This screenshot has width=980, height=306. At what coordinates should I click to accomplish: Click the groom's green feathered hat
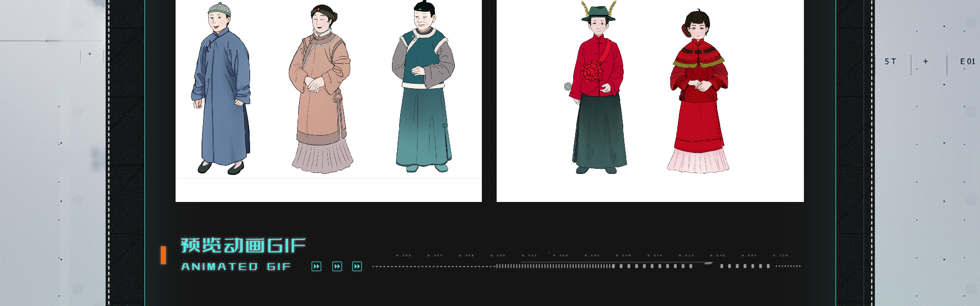pyautogui.click(x=598, y=13)
